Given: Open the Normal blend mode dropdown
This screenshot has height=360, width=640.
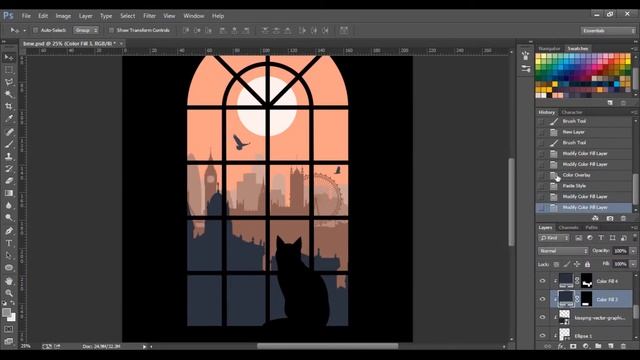Looking at the screenshot, I should point(563,251).
